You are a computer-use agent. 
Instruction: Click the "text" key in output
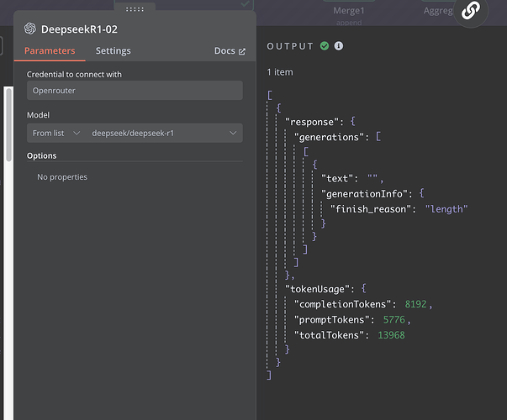pos(337,178)
